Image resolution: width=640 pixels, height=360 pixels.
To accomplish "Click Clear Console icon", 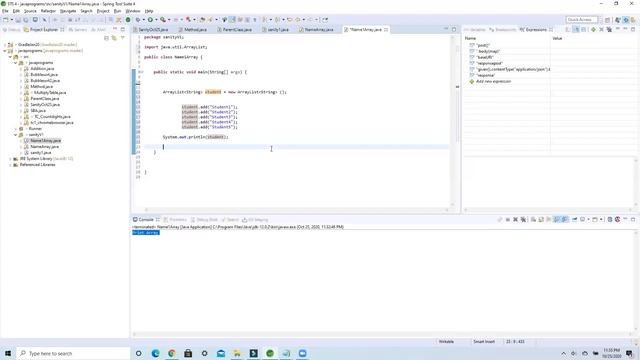I will point(533,220).
